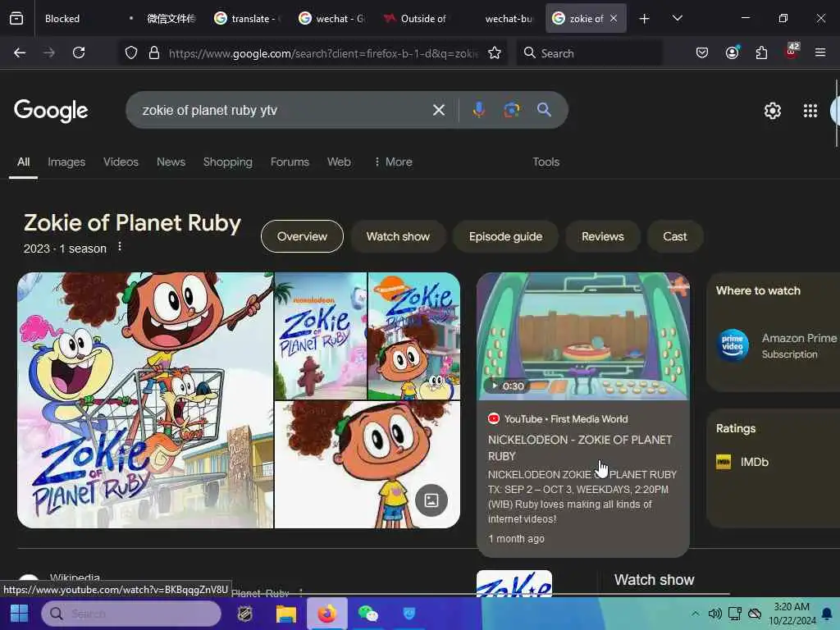Open the Firefox hamburger menu
This screenshot has width=840, height=630.
point(820,52)
